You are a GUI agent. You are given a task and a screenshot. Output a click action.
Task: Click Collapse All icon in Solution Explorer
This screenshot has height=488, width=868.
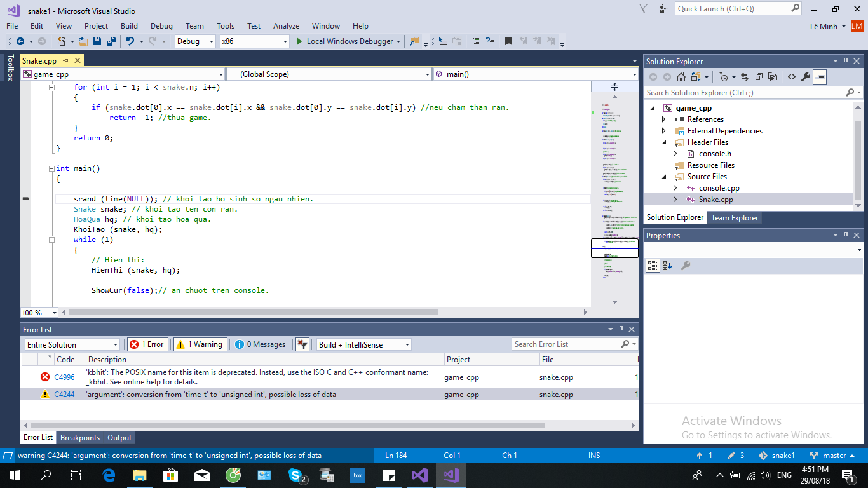759,77
